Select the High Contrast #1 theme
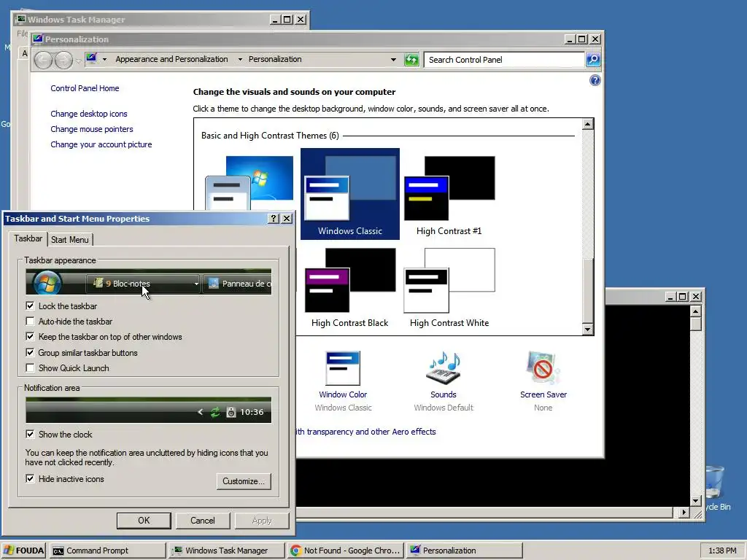 449,195
